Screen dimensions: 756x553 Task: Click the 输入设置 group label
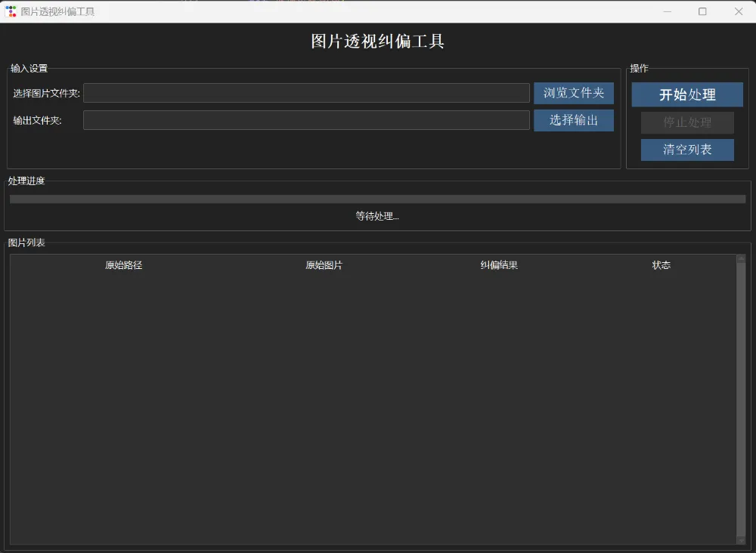pyautogui.click(x=29, y=69)
